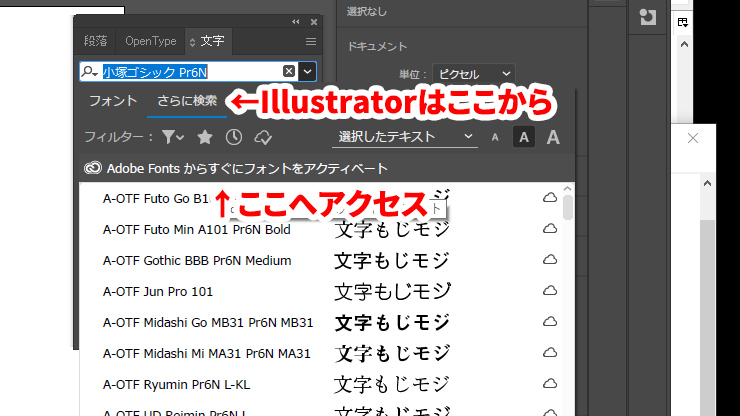Click the font list scrollbar thumb
The height and width of the screenshot is (416, 740).
pyautogui.click(x=568, y=206)
